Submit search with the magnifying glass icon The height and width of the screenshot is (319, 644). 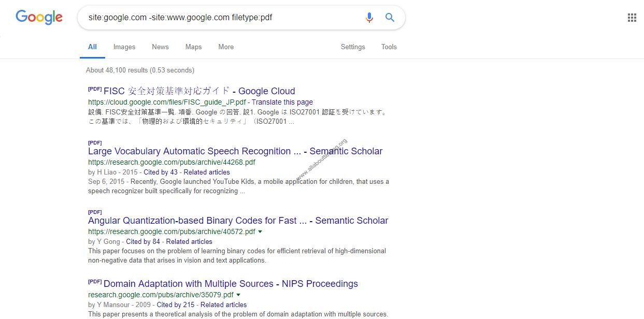coord(390,18)
